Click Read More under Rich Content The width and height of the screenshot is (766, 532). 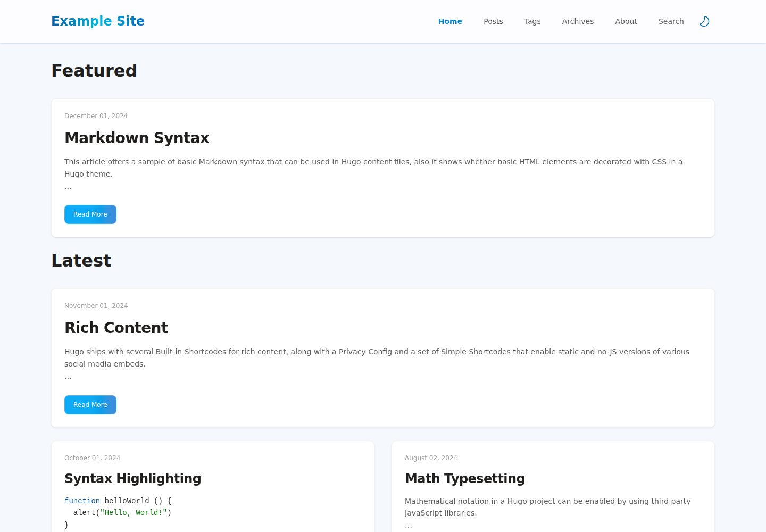[x=90, y=405]
